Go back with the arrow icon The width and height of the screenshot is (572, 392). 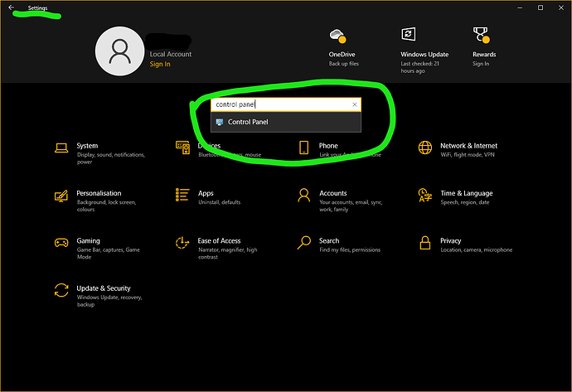[12, 7]
